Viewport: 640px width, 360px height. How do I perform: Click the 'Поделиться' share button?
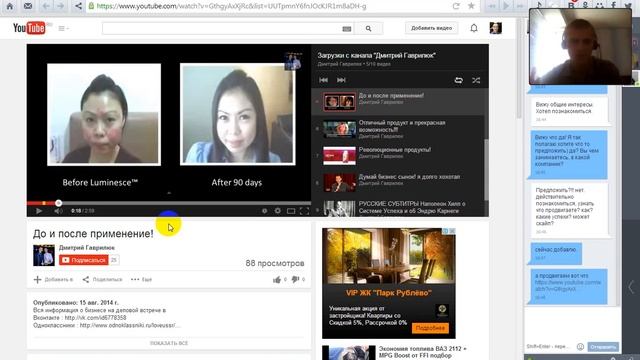(102, 280)
